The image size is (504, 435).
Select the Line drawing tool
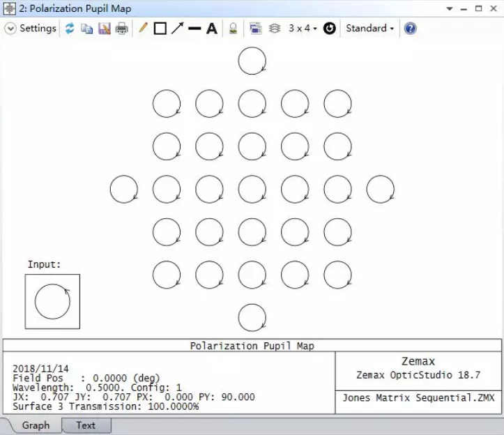pyautogui.click(x=194, y=29)
